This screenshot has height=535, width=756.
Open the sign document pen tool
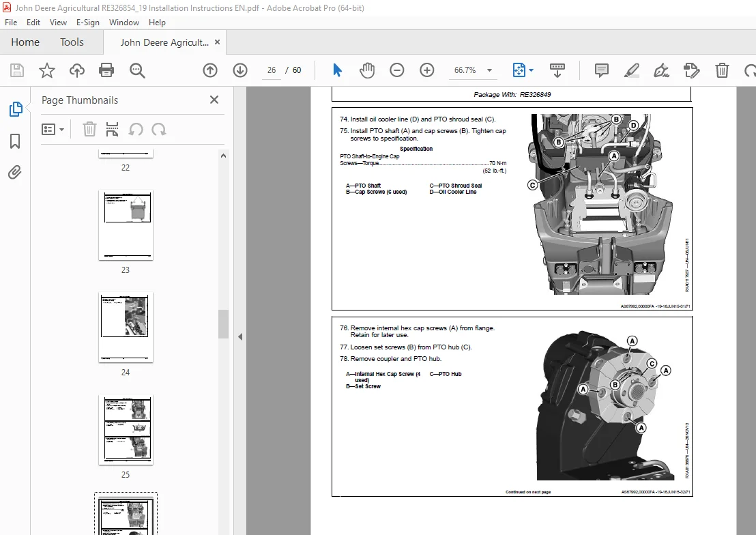[x=661, y=70]
